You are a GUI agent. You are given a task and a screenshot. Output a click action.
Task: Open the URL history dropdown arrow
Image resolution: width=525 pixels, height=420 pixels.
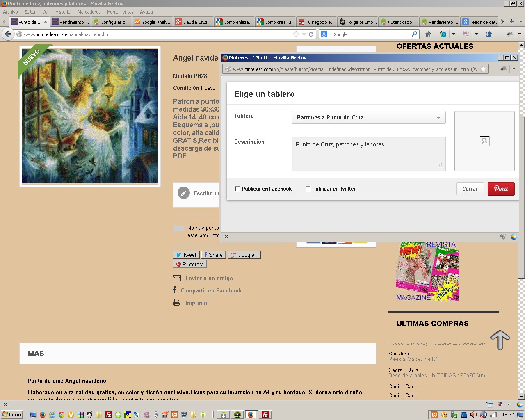[304, 34]
